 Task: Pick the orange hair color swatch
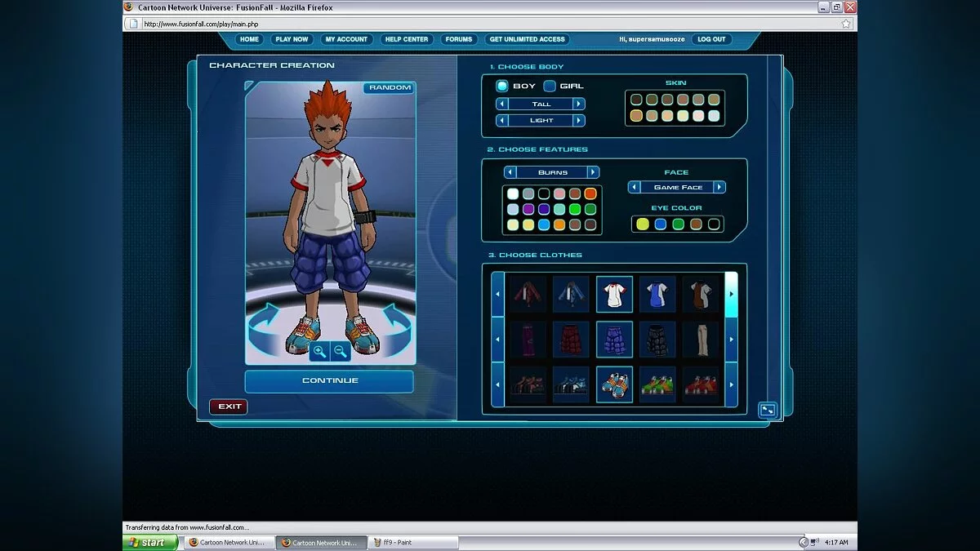[x=590, y=193]
